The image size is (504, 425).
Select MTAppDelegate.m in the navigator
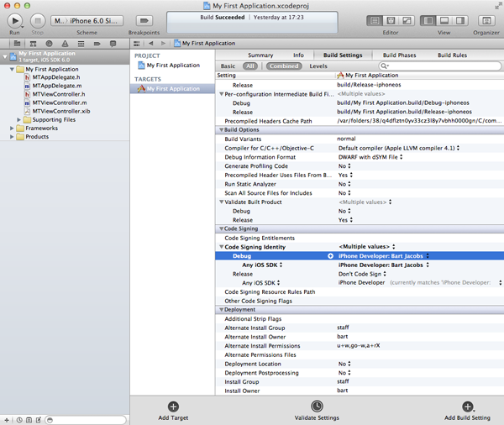click(56, 86)
